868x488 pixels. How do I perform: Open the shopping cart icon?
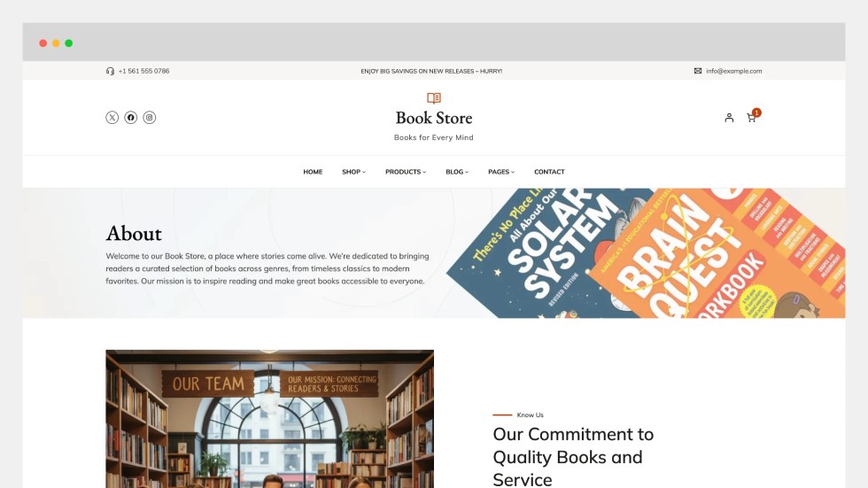752,117
